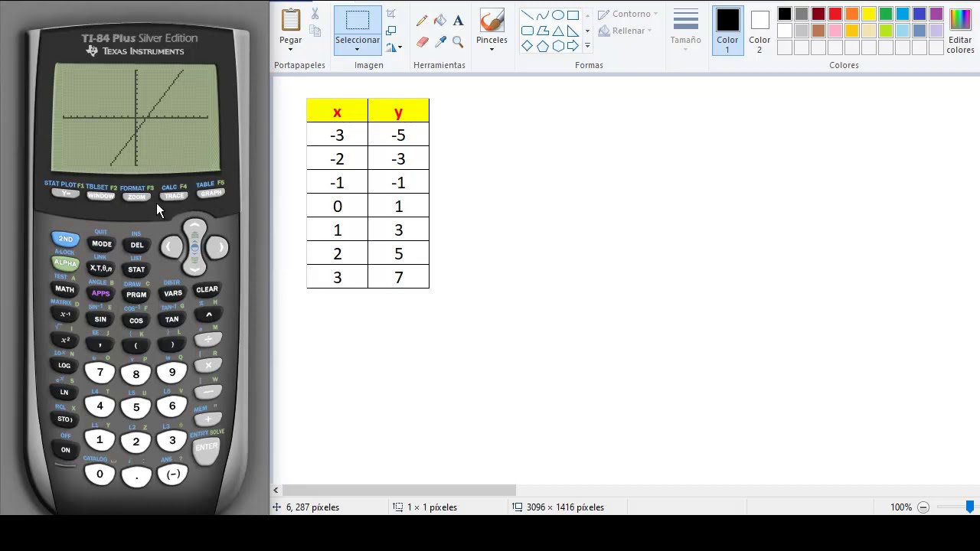Choose the triangle shape
Image resolution: width=980 pixels, height=551 pixels.
point(557,31)
